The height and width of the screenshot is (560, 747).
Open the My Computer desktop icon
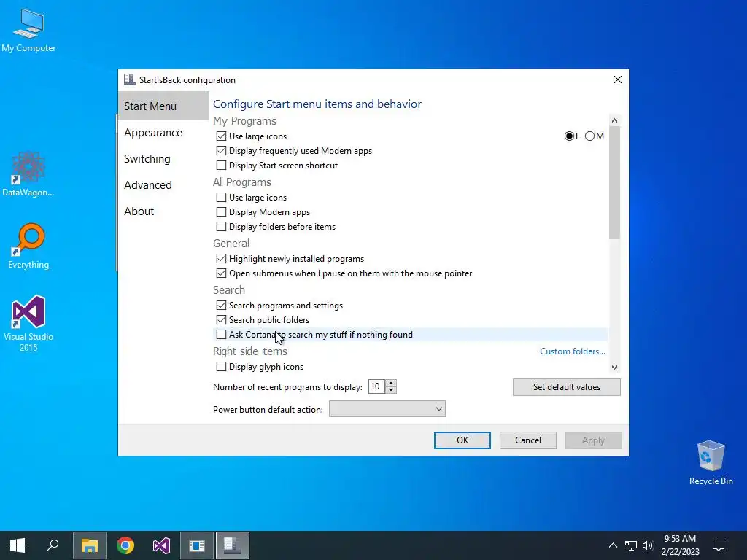coord(28,30)
